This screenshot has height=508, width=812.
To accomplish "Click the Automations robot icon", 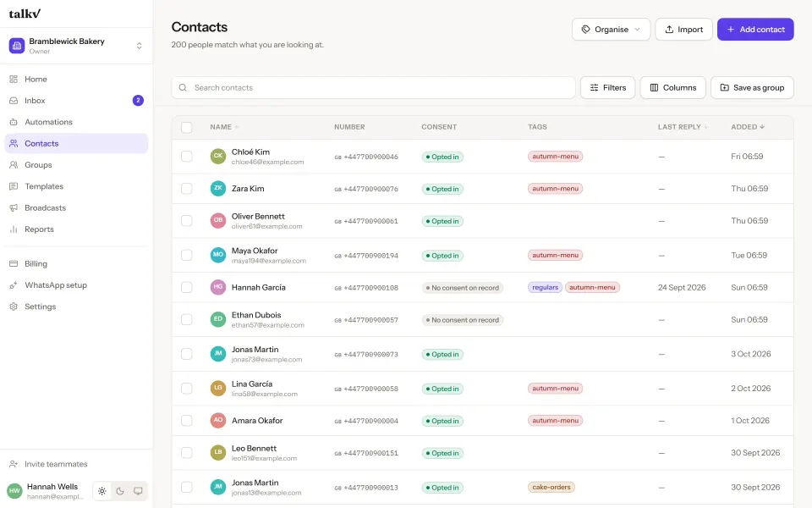I will coord(14,122).
